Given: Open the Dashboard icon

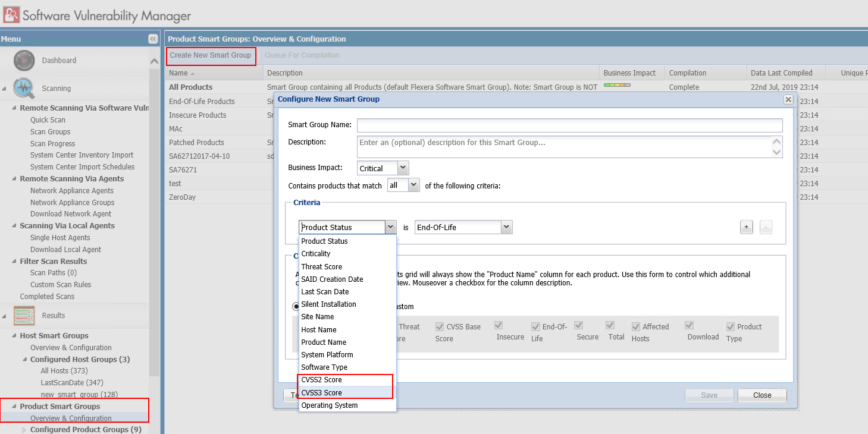Looking at the screenshot, I should coord(24,61).
